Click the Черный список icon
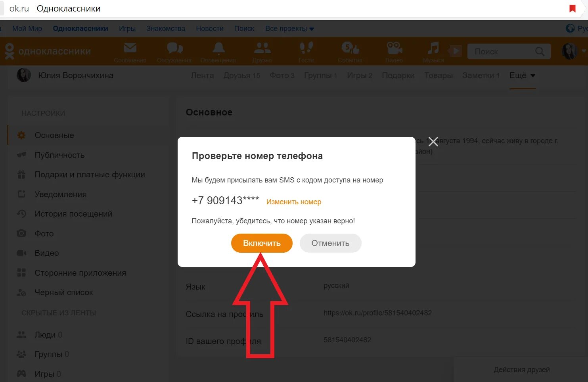 click(21, 292)
